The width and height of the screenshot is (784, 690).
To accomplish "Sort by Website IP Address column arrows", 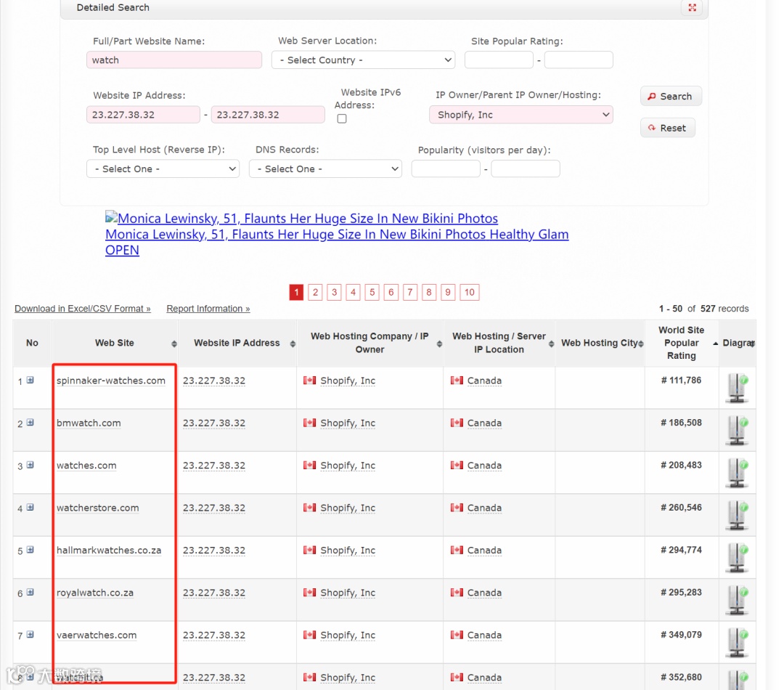I will pyautogui.click(x=293, y=344).
